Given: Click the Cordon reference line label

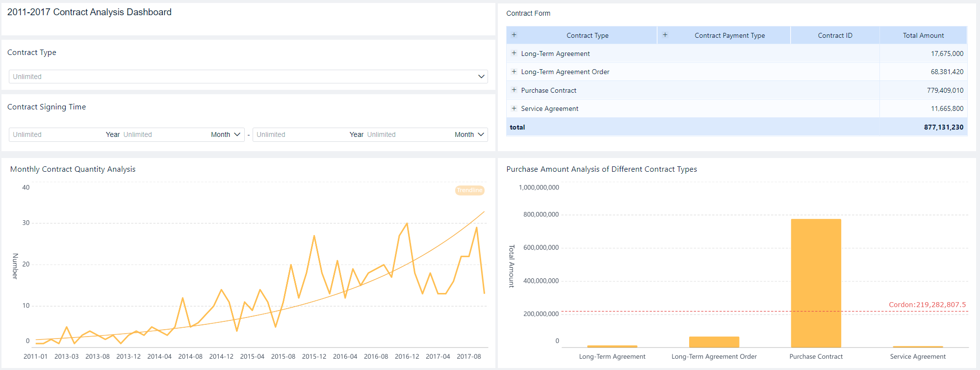Looking at the screenshot, I should [x=927, y=305].
